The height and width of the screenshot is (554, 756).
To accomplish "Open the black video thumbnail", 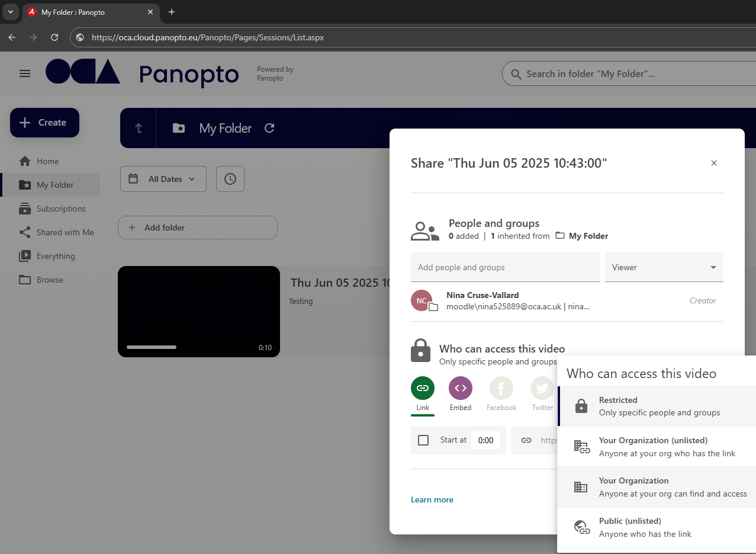I will (199, 312).
